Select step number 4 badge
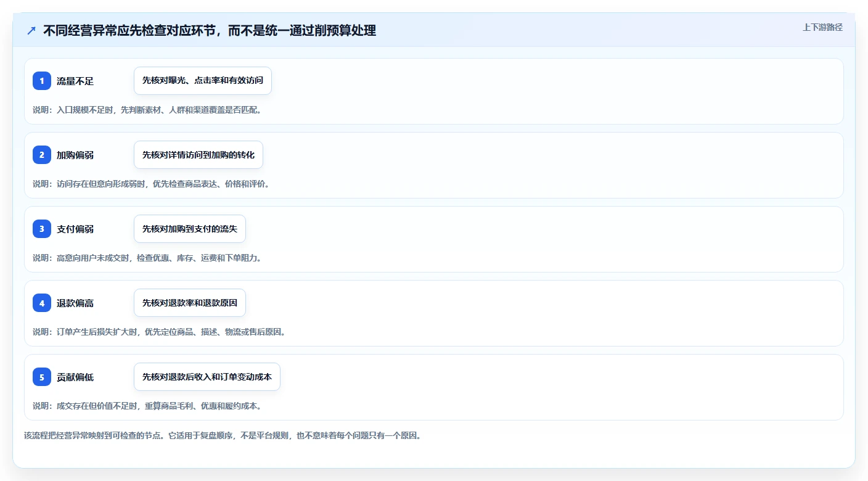This screenshot has width=868, height=481. click(42, 303)
